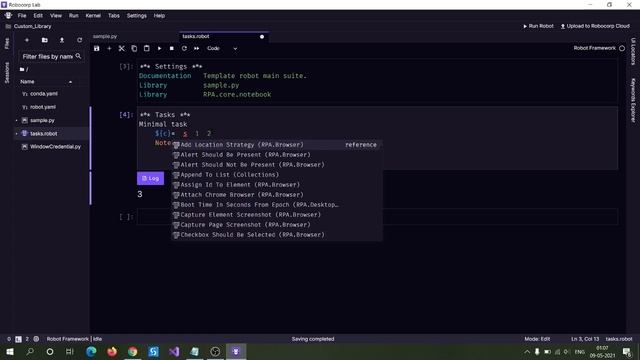Screen dimensions: 640x360
Task: Open the File menu
Action: tap(22, 16)
